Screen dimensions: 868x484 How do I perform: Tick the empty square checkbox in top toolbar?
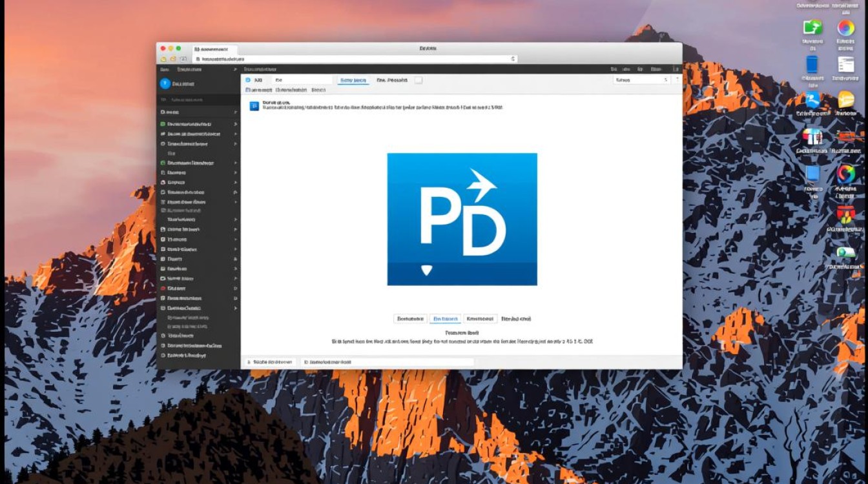point(418,80)
